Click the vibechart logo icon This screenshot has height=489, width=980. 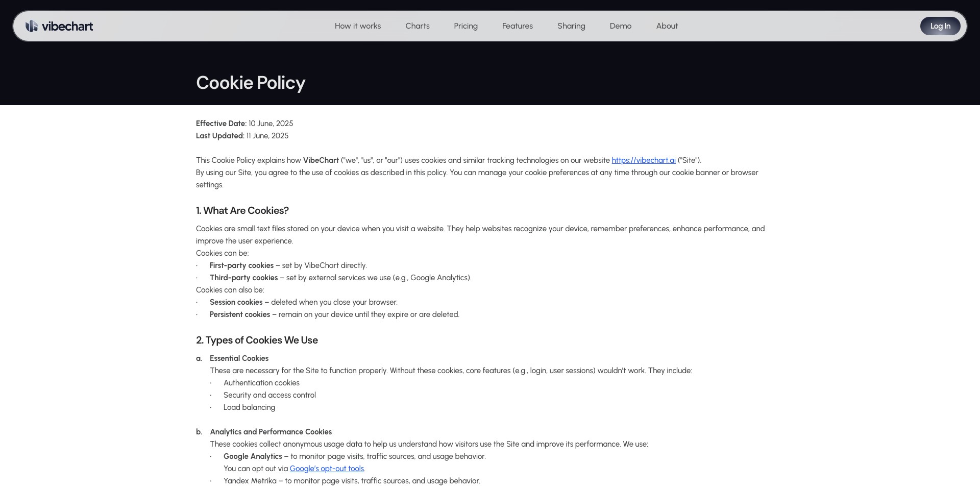point(32,26)
